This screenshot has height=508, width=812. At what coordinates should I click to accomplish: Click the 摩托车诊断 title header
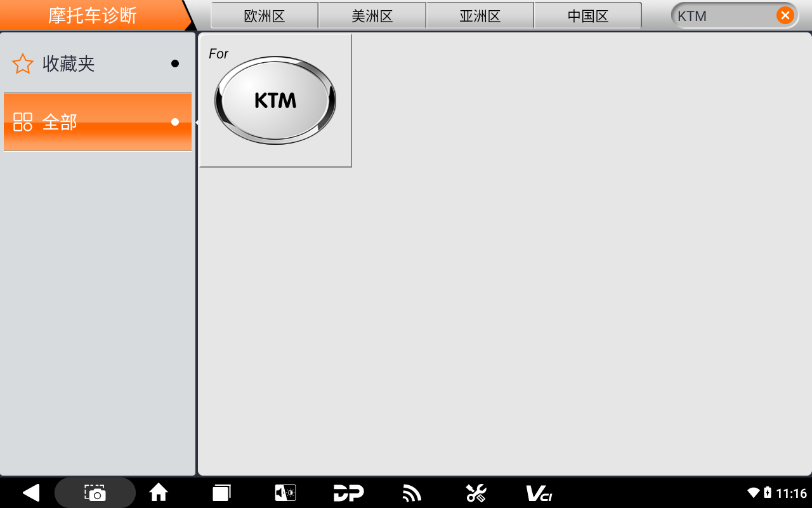pos(93,15)
